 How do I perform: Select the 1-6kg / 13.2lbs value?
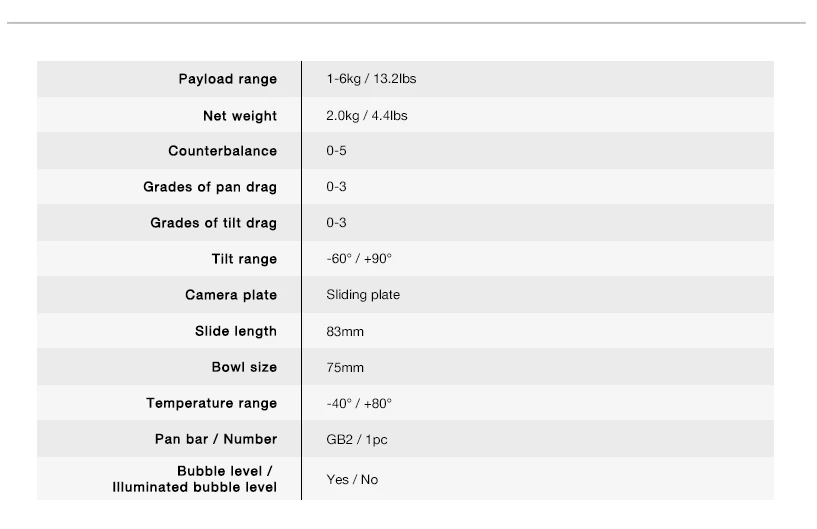click(x=371, y=79)
